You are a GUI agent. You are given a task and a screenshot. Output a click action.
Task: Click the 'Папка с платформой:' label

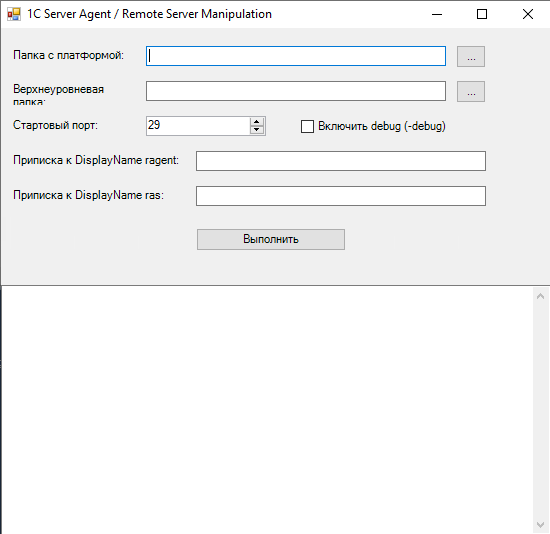click(68, 55)
